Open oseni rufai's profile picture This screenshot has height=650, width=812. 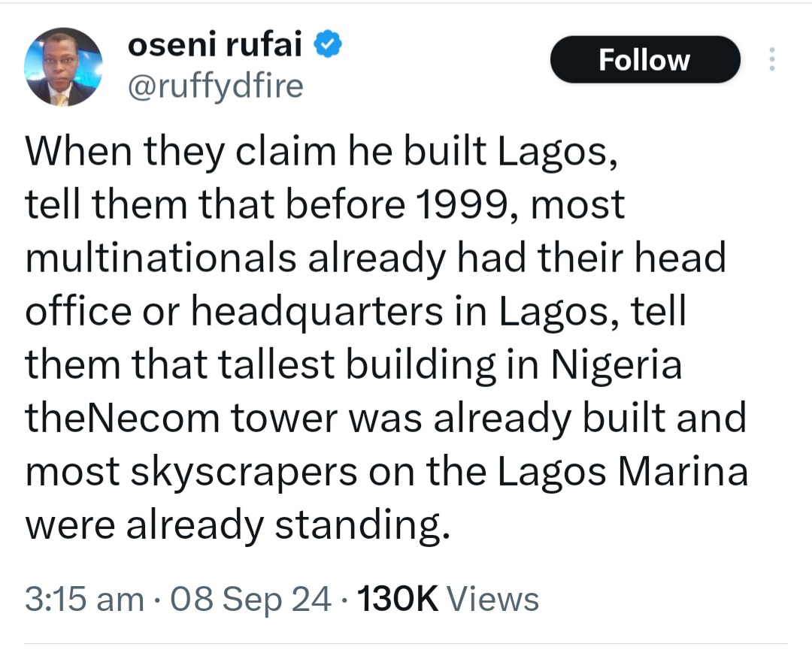pyautogui.click(x=63, y=67)
